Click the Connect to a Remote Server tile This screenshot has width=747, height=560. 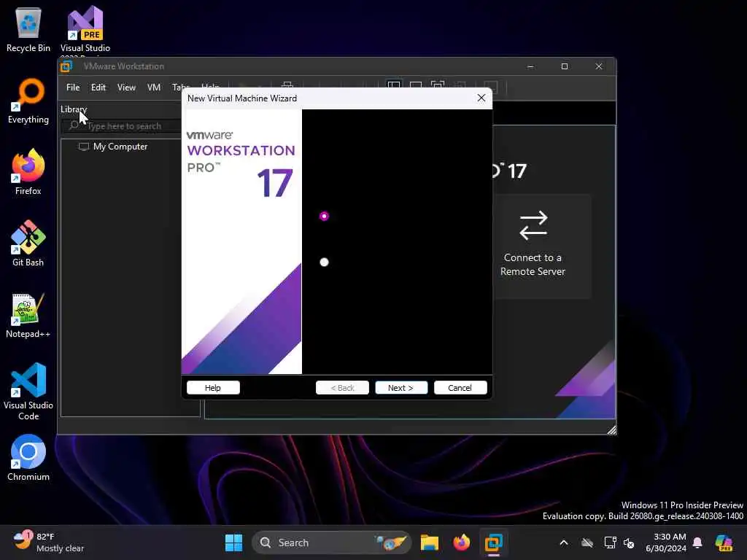[x=542, y=246]
